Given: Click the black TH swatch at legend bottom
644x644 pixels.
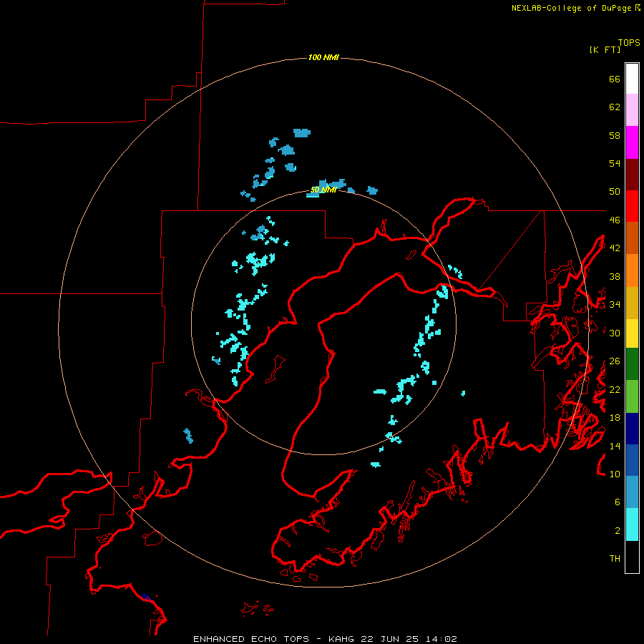Looking at the screenshot, I should [x=632, y=557].
